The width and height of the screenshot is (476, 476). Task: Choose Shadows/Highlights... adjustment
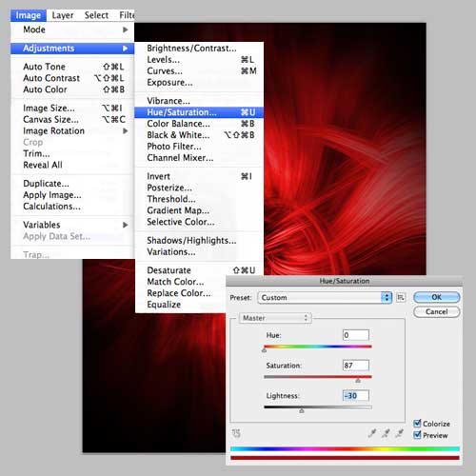tap(199, 241)
